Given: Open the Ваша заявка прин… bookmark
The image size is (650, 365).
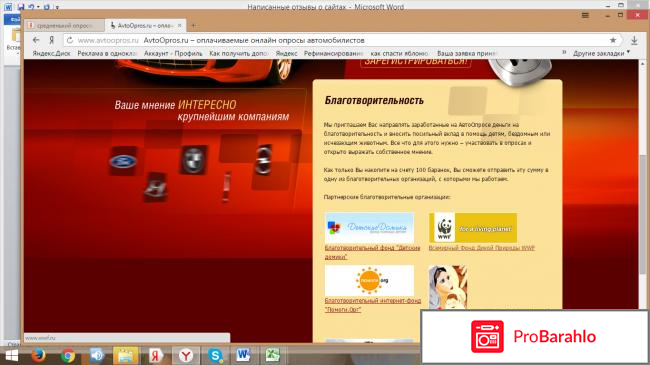Looking at the screenshot, I should (x=466, y=54).
